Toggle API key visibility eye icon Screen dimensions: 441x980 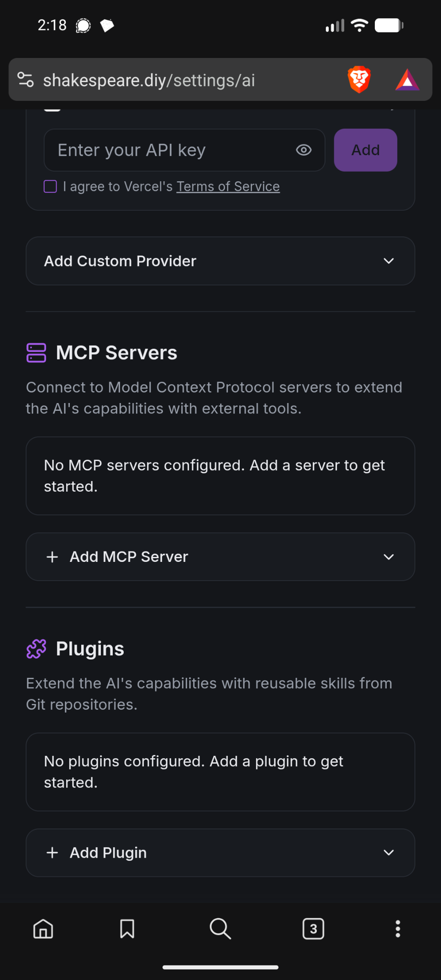click(304, 150)
